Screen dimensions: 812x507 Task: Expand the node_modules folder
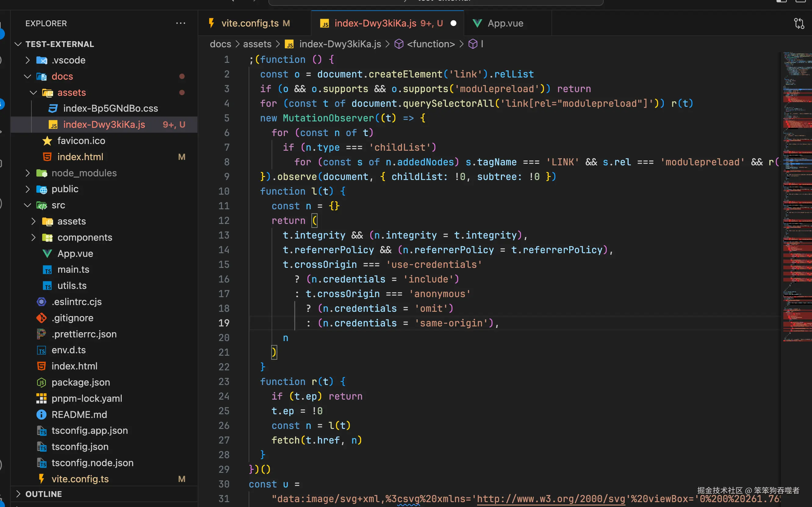pos(84,173)
